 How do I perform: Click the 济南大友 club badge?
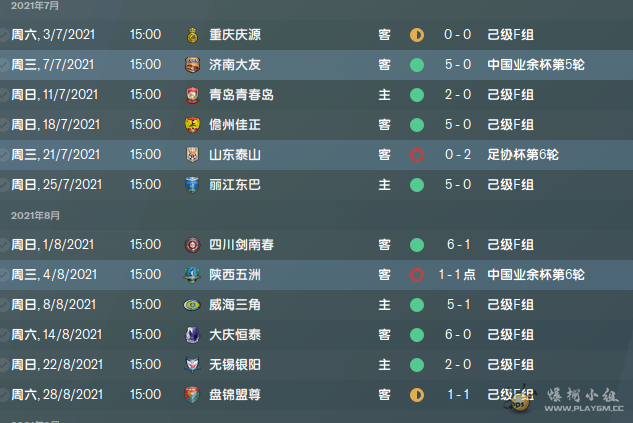coord(192,65)
